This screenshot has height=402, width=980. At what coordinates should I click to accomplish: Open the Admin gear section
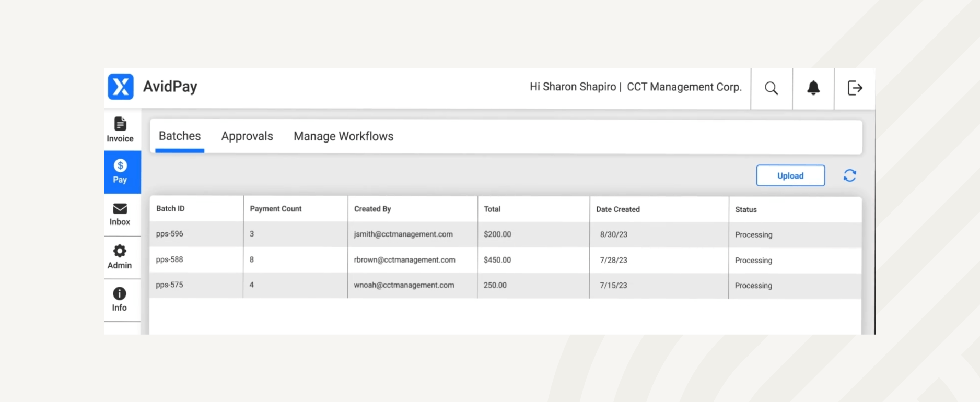tap(120, 257)
